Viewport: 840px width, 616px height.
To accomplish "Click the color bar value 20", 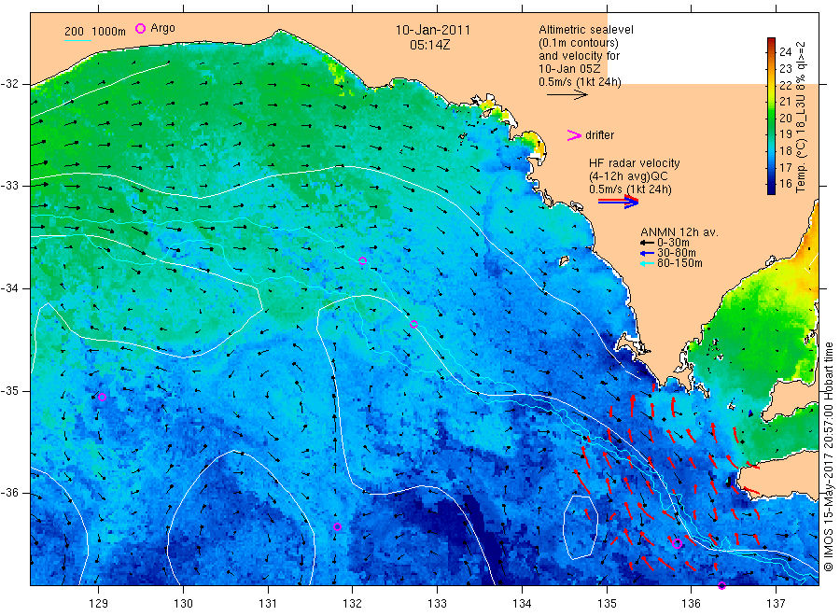I will (785, 118).
